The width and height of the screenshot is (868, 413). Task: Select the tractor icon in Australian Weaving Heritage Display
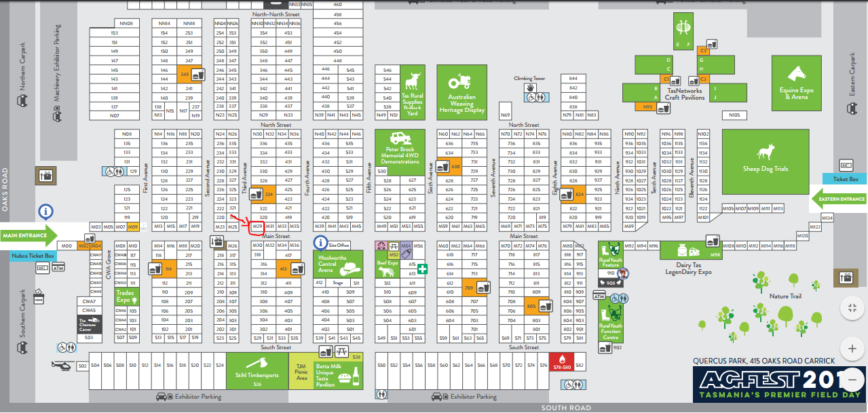click(459, 81)
